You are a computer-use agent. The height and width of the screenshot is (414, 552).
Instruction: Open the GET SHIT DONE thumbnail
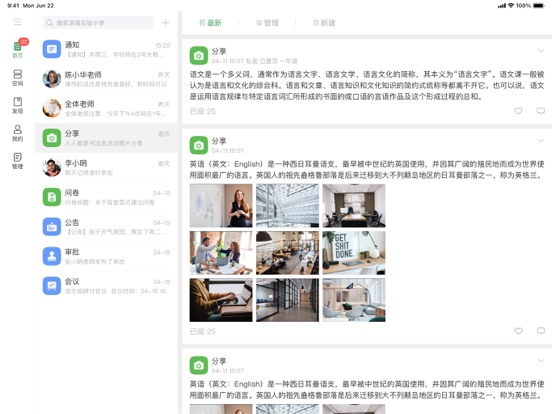coord(354,253)
